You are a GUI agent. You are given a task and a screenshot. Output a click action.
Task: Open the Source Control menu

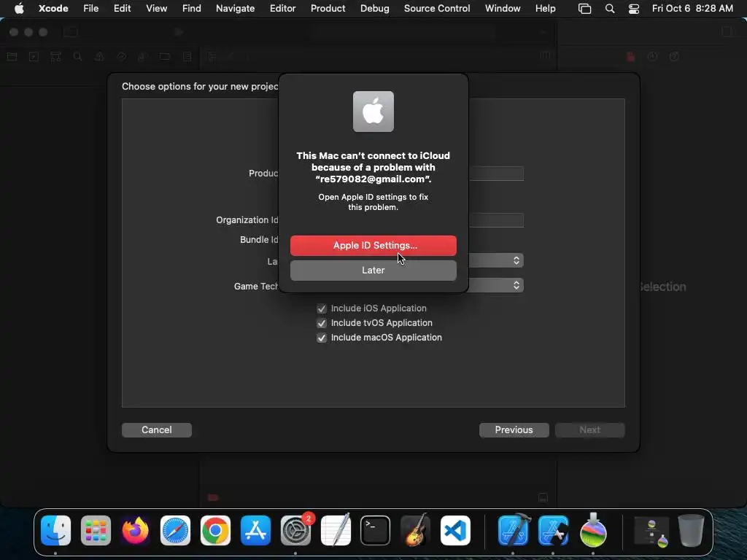click(x=437, y=8)
